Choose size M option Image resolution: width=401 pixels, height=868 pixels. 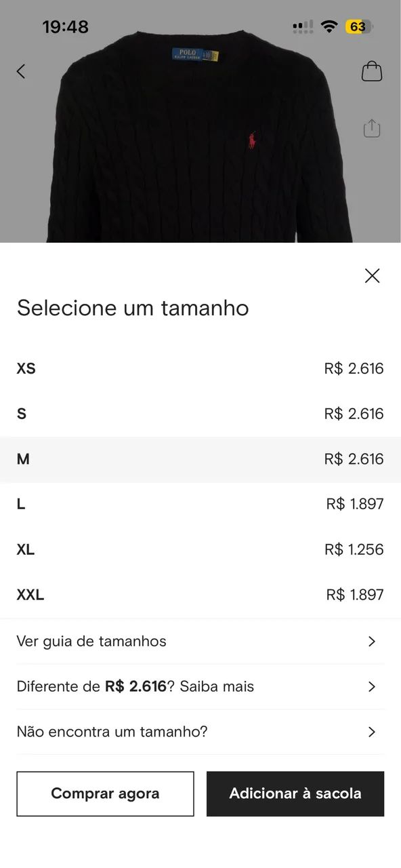(200, 459)
